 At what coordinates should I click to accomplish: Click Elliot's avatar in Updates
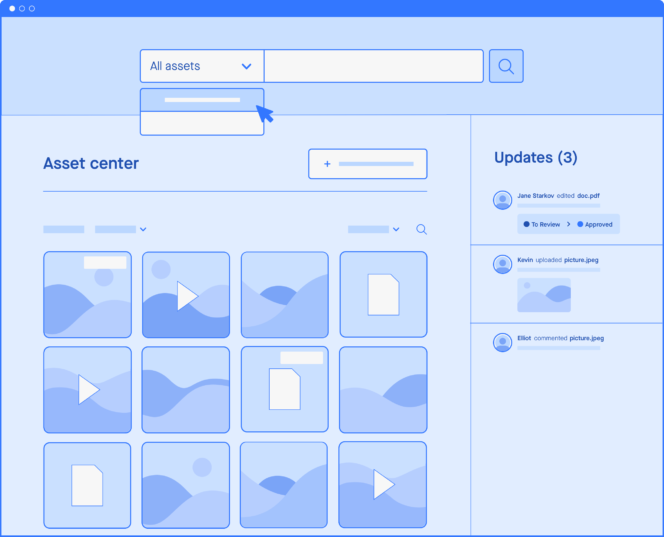(503, 342)
